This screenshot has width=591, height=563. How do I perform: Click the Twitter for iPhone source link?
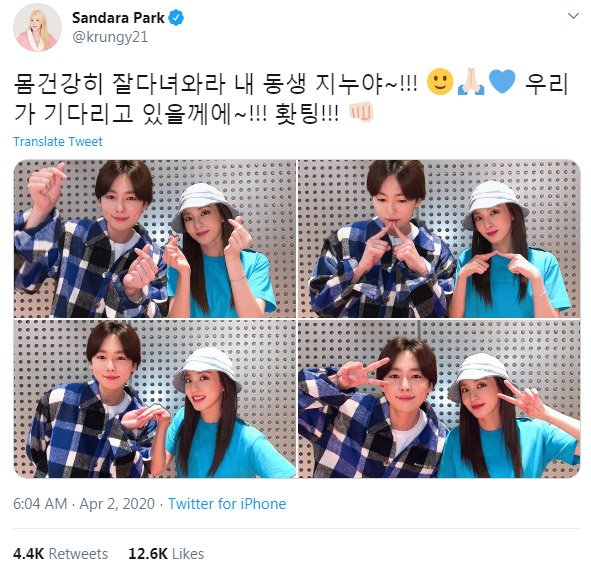(227, 504)
